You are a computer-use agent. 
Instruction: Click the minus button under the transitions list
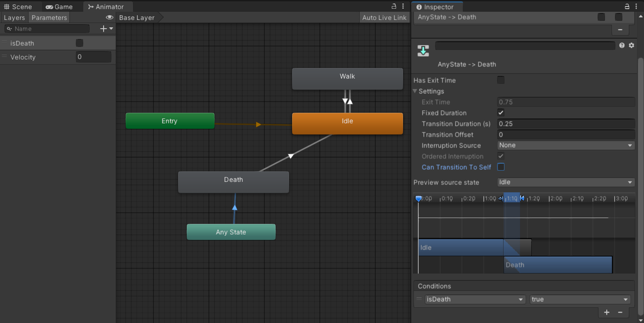(620, 30)
